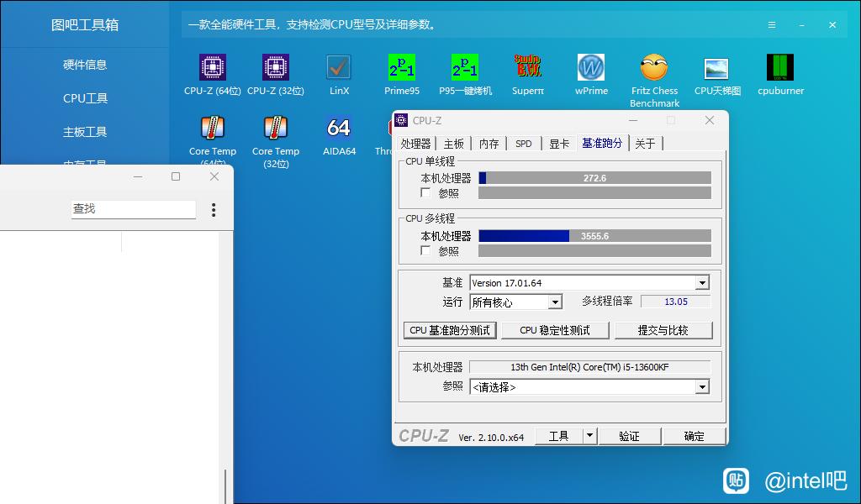Select CPU工具 in the toolbox sidebar

[85, 98]
